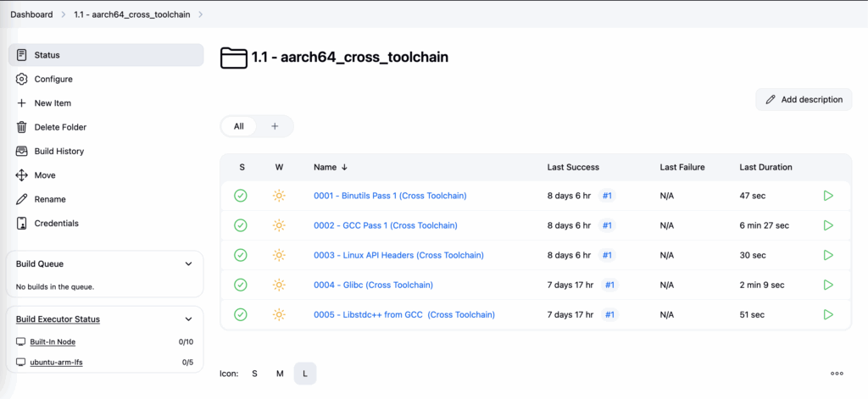This screenshot has width=868, height=399.
Task: Open 0003 - Linux API Headers job link
Action: [x=398, y=255]
